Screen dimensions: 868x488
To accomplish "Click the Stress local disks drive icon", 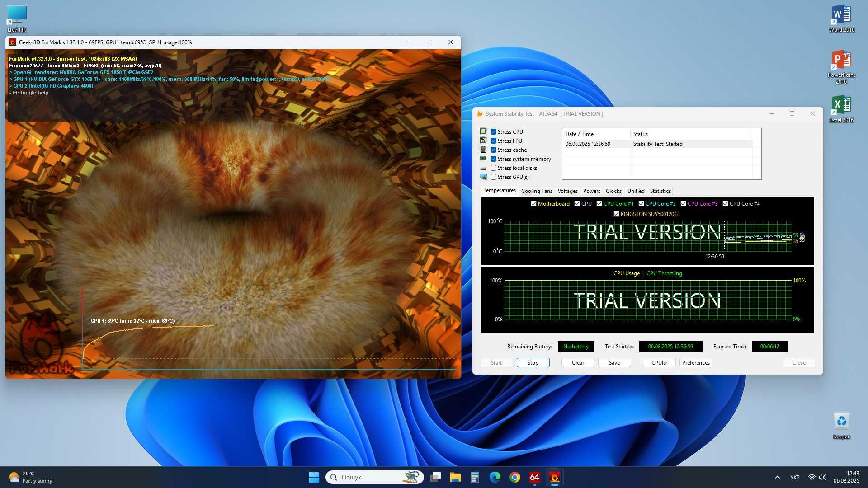I will (x=483, y=168).
